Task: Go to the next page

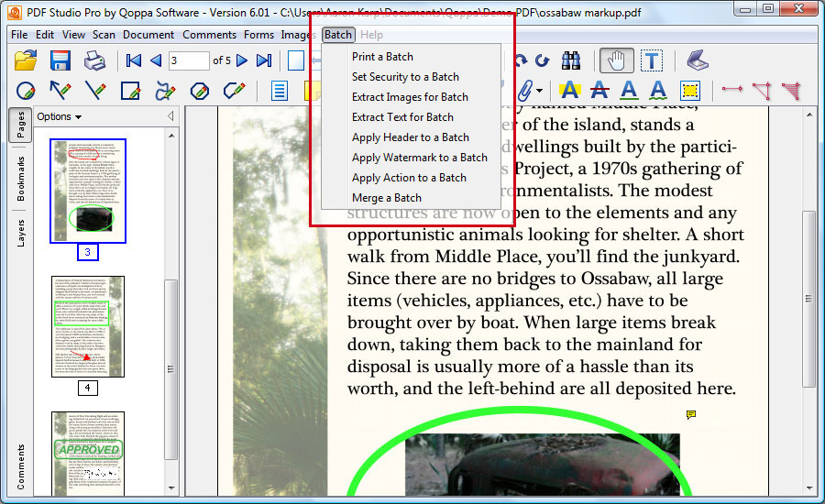Action: [242, 60]
